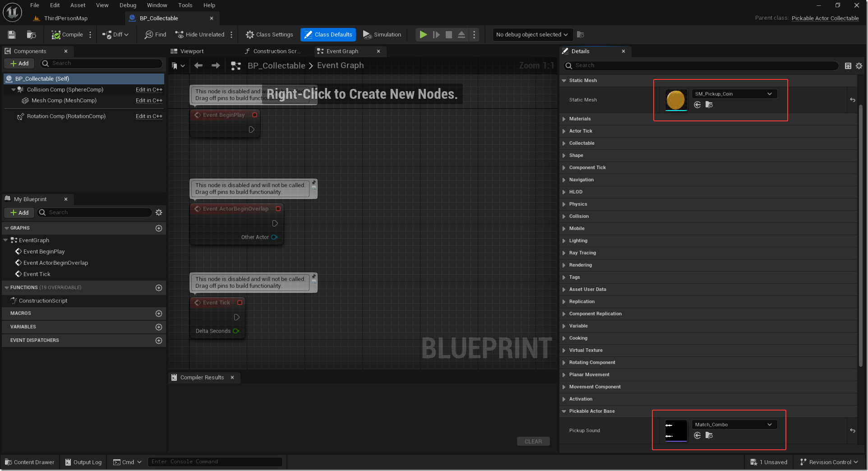Click the Advance Single Frame button
The image size is (868, 471).
tap(436, 35)
